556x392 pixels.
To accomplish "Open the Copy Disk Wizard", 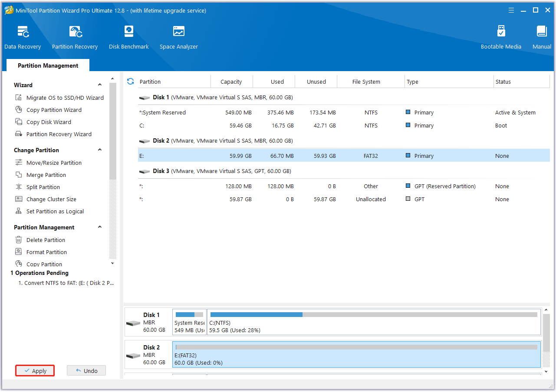I will pos(43,122).
